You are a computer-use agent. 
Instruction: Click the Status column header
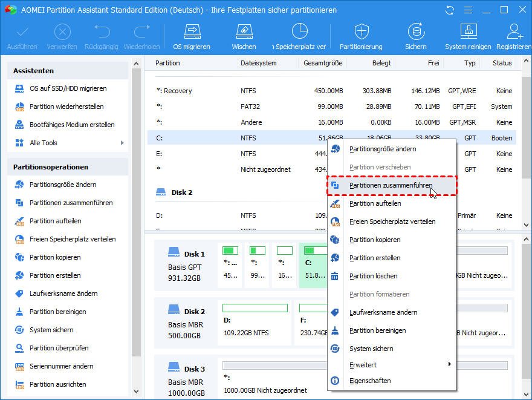(x=502, y=63)
